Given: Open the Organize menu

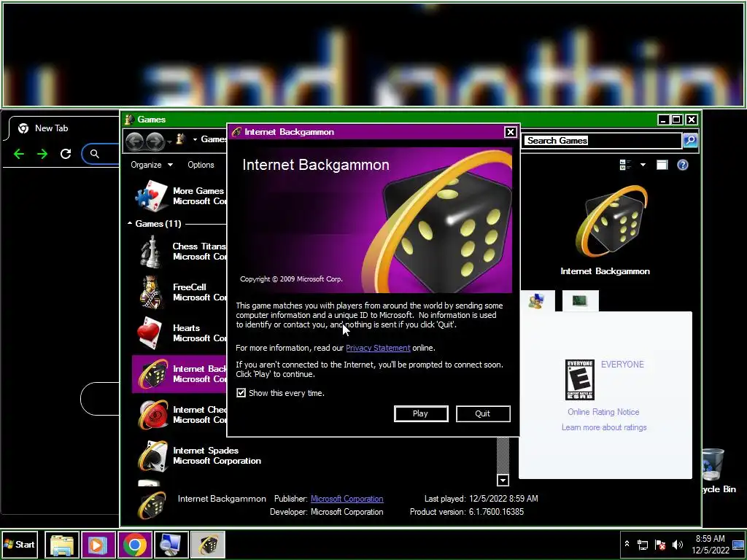Looking at the screenshot, I should [x=152, y=165].
